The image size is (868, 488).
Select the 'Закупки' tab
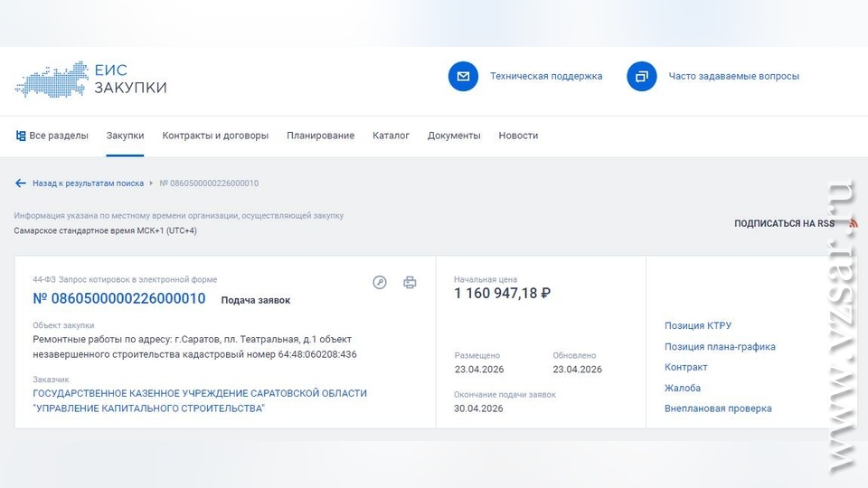pyautogui.click(x=125, y=136)
